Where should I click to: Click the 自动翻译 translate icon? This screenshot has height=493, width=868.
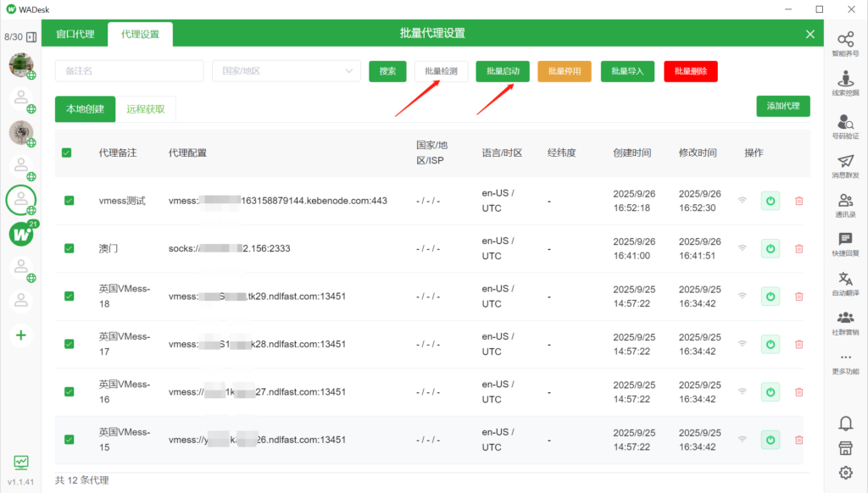tap(845, 283)
